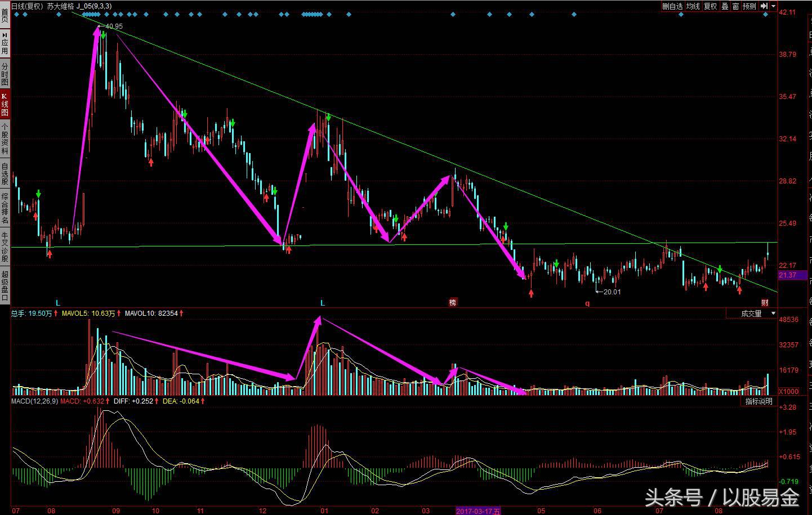Image resolution: width=812 pixels, height=515 pixels.
Task: Toggle 复权 price adjustment in top toolbar
Action: click(711, 6)
